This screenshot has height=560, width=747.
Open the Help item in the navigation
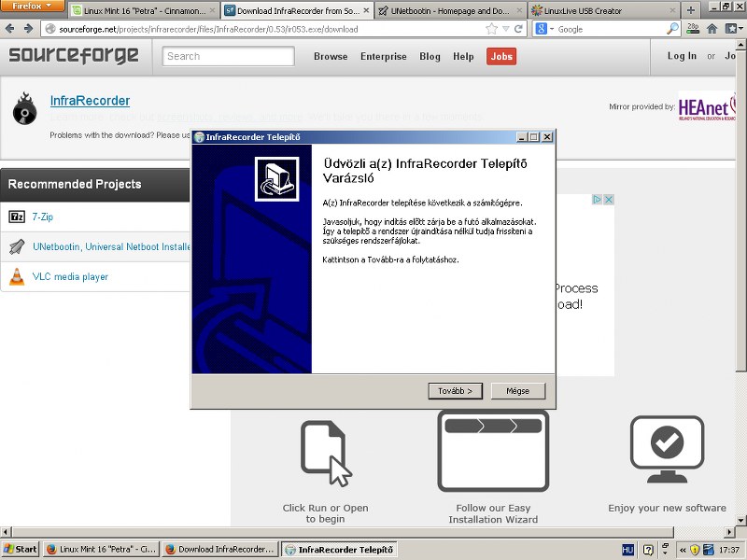point(463,56)
